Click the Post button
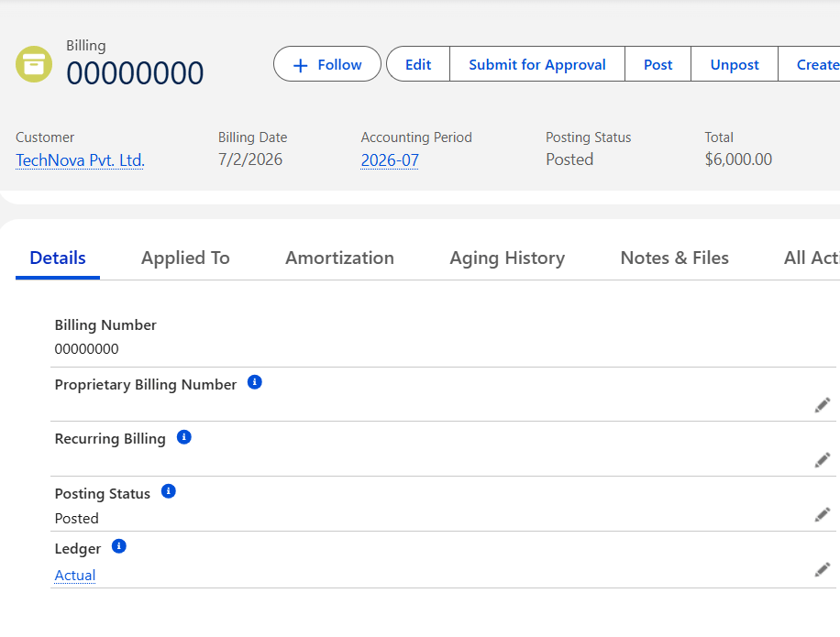The width and height of the screenshot is (840, 637). pyautogui.click(x=658, y=64)
